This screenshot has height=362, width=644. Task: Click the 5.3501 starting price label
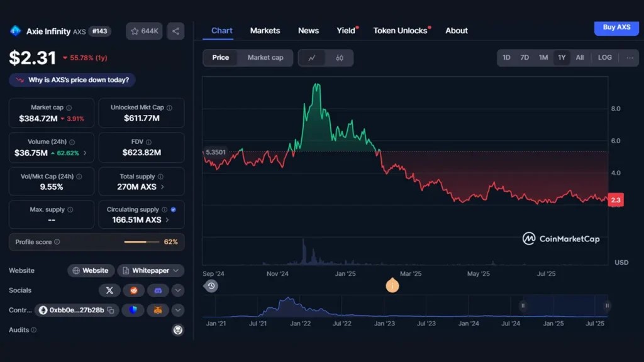point(215,152)
